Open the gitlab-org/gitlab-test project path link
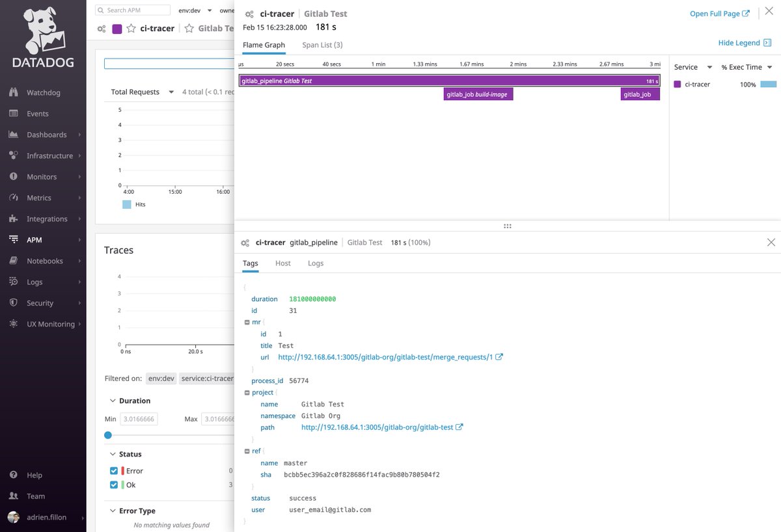This screenshot has width=781, height=532. 377,427
